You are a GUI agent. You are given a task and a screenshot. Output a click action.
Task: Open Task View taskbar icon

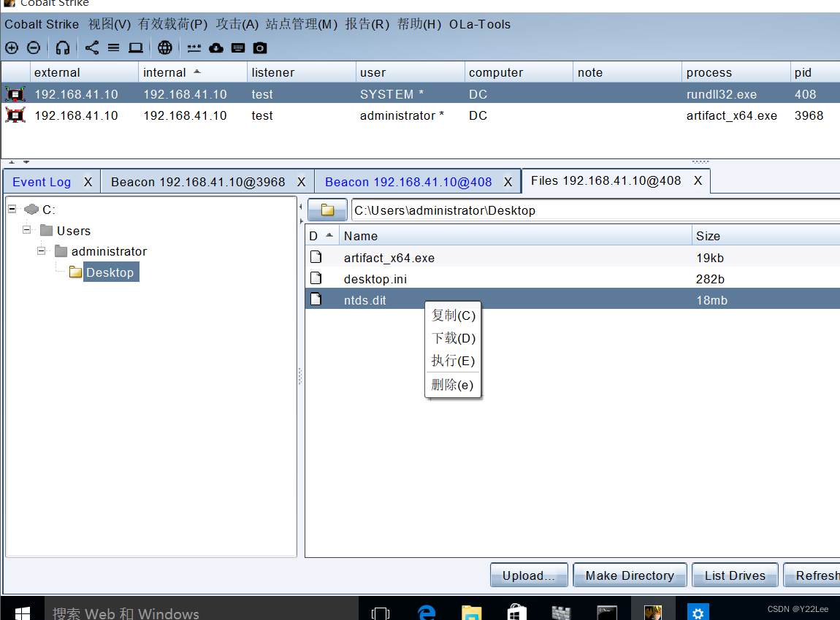pos(381,613)
